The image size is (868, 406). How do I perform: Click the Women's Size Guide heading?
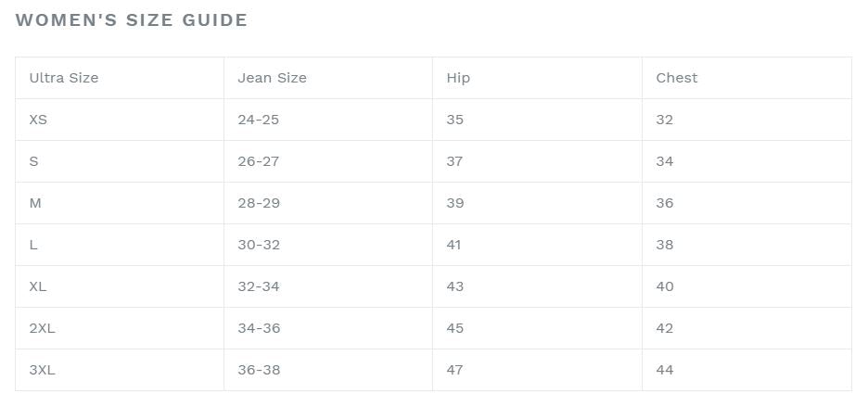pyautogui.click(x=132, y=20)
